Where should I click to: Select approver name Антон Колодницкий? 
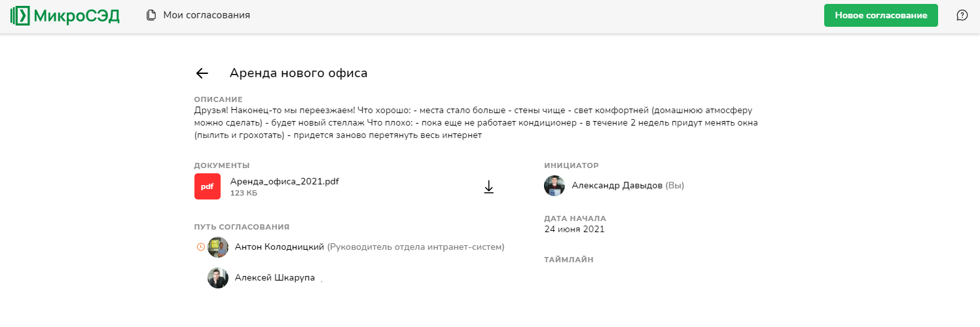[x=280, y=247]
